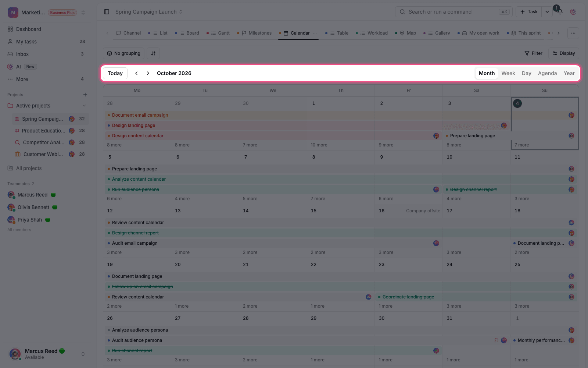Open the Spring Campaign Launch title dropdown
588x368 pixels.
pos(149,12)
